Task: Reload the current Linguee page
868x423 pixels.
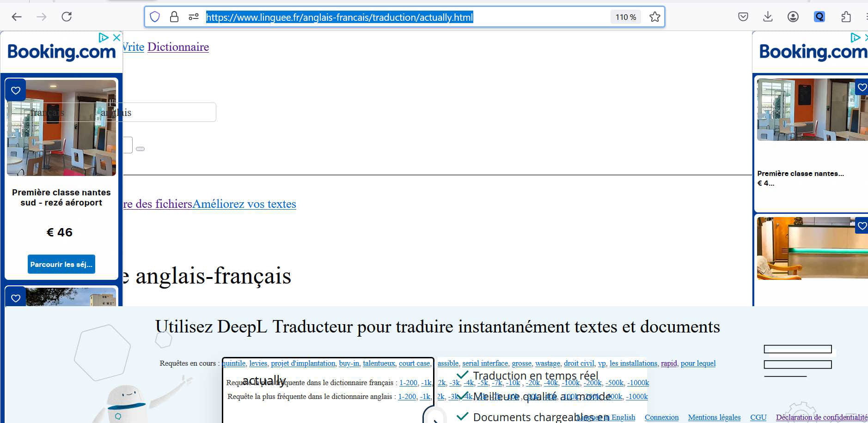Action: pyautogui.click(x=67, y=17)
